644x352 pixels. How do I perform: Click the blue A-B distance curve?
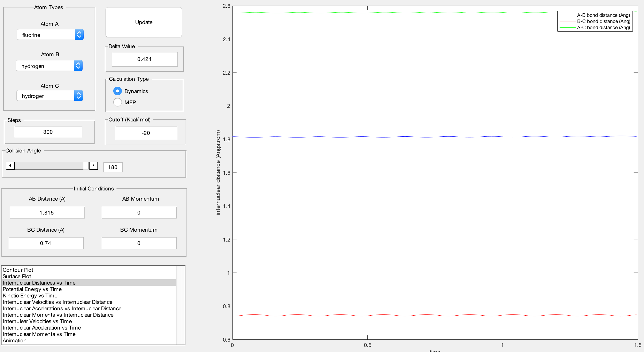click(x=434, y=137)
